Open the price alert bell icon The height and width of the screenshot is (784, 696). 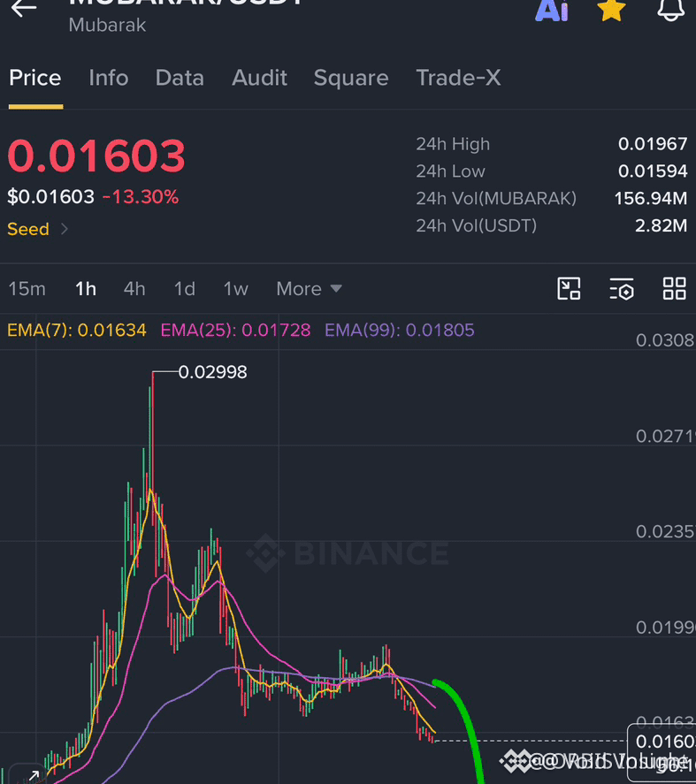tap(670, 10)
